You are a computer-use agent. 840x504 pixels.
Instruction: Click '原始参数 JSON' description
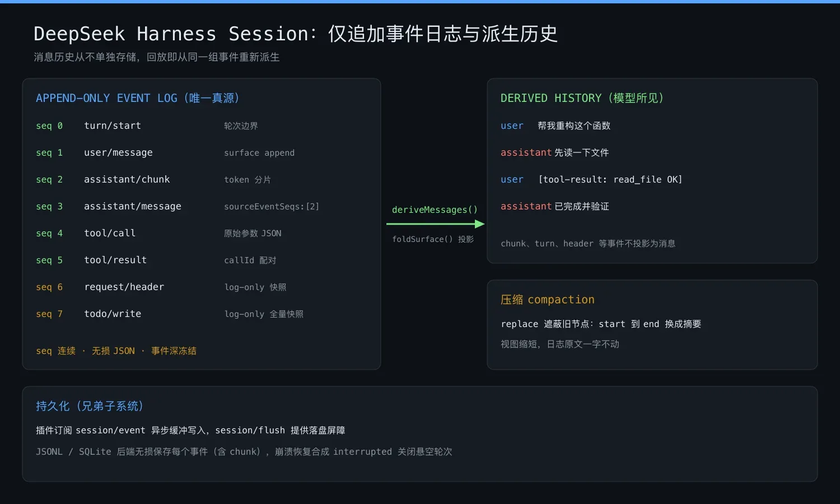pyautogui.click(x=253, y=234)
